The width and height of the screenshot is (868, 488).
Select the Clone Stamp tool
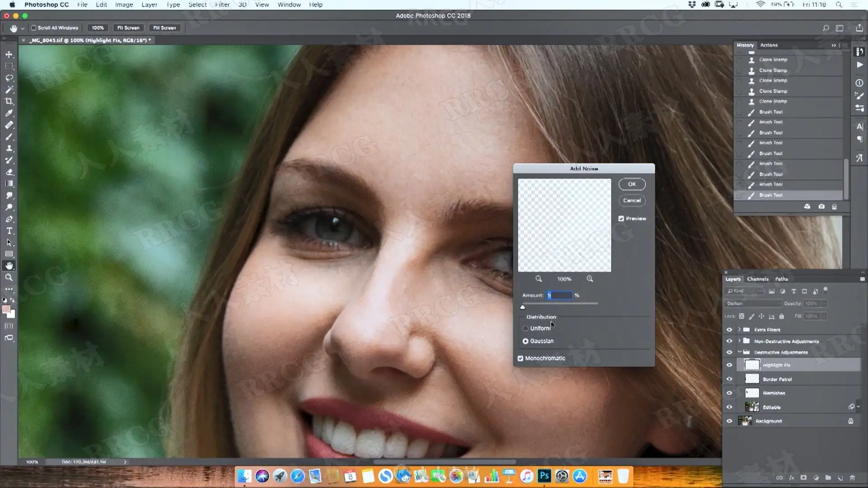pyautogui.click(x=9, y=148)
